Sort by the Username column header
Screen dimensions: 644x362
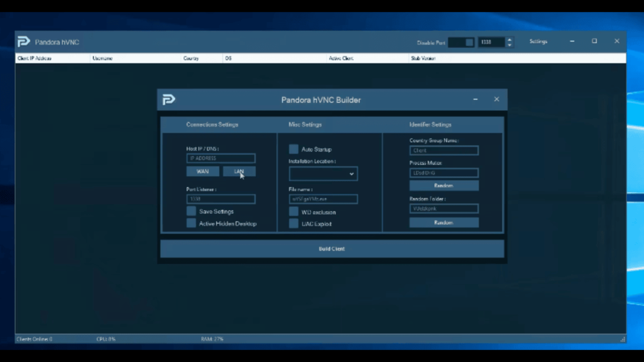click(x=136, y=58)
